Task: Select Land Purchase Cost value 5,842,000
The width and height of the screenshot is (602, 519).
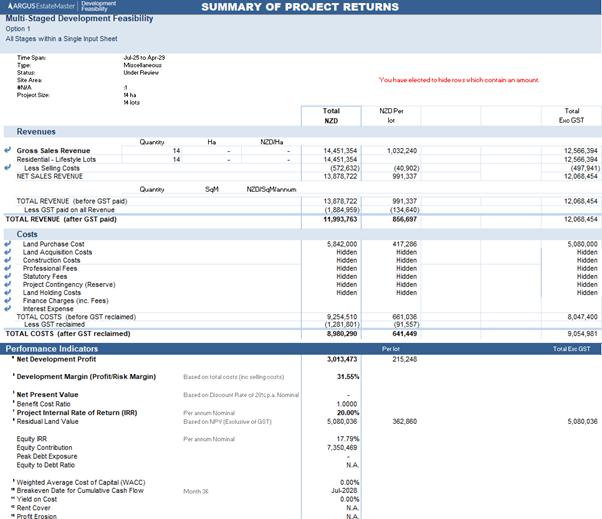Action: pyautogui.click(x=342, y=244)
